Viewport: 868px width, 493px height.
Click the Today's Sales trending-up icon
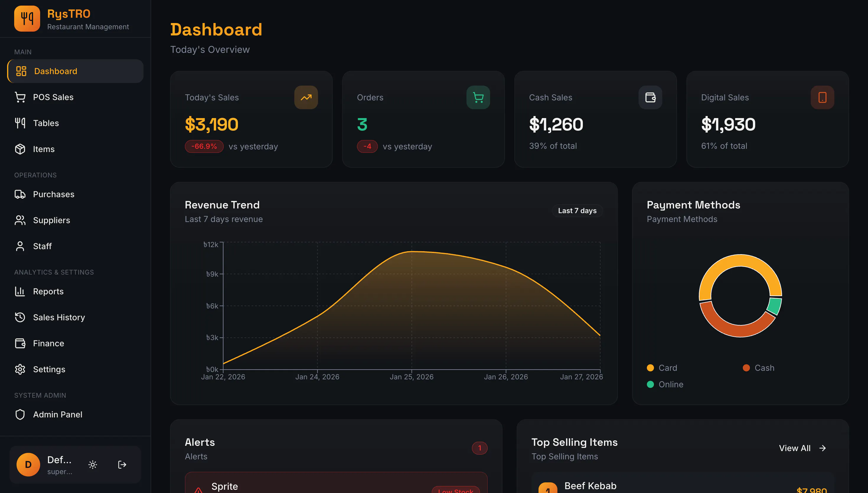pos(306,97)
